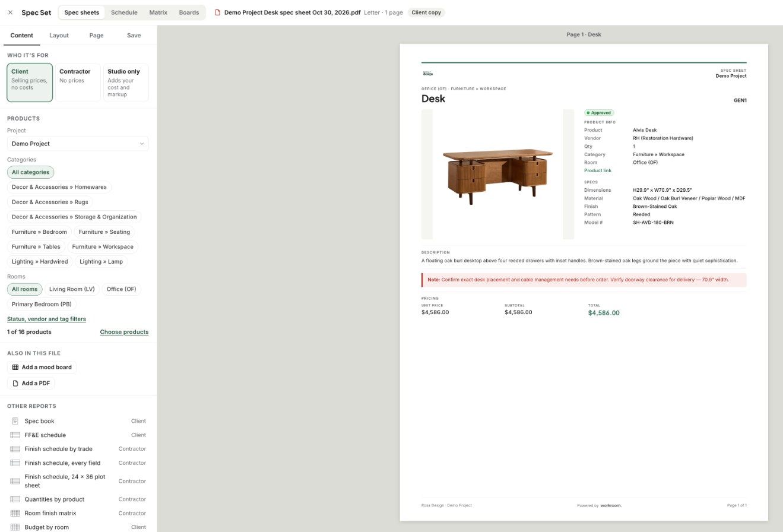Toggle the Living Room (LV) room chip
Viewport: 783px width, 532px height.
pyautogui.click(x=72, y=289)
